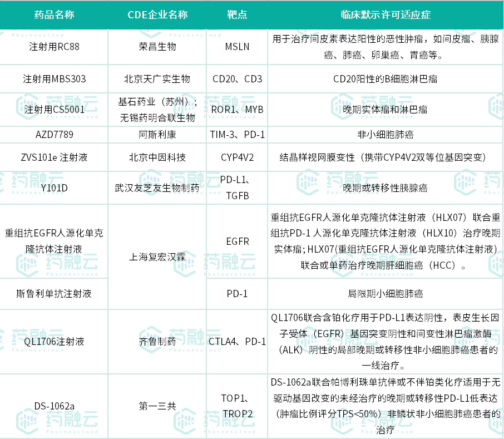The width and height of the screenshot is (504, 439).
Task: Click the 药品名称 column header
Action: pos(54,15)
